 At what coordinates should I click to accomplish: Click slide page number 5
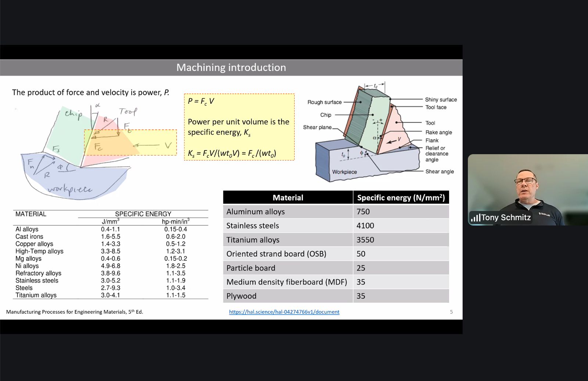(x=451, y=312)
